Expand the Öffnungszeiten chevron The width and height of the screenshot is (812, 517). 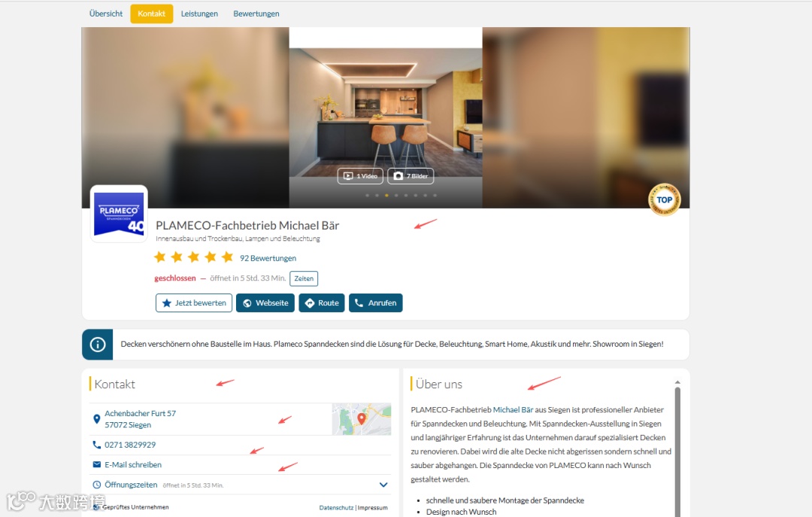[383, 485]
